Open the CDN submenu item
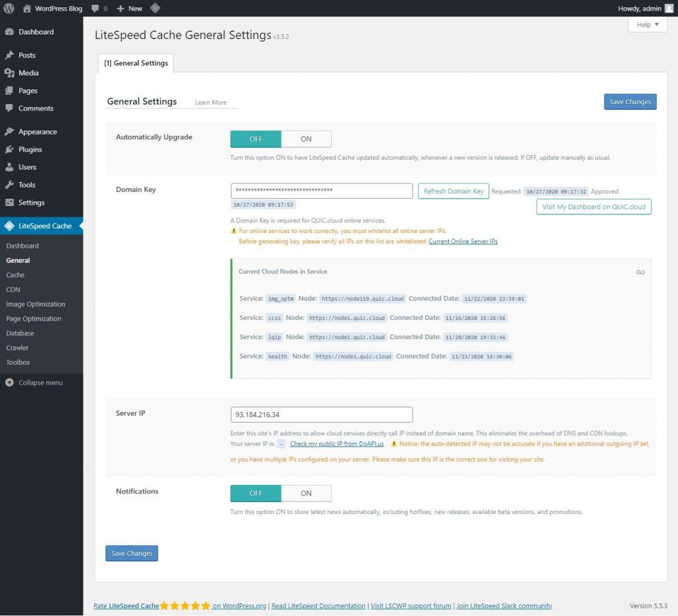Image resolution: width=678 pixels, height=616 pixels. (x=13, y=289)
